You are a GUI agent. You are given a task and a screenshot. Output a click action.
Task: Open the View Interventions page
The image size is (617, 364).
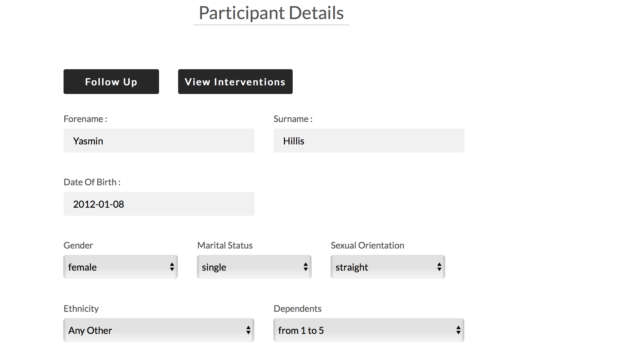(x=235, y=82)
